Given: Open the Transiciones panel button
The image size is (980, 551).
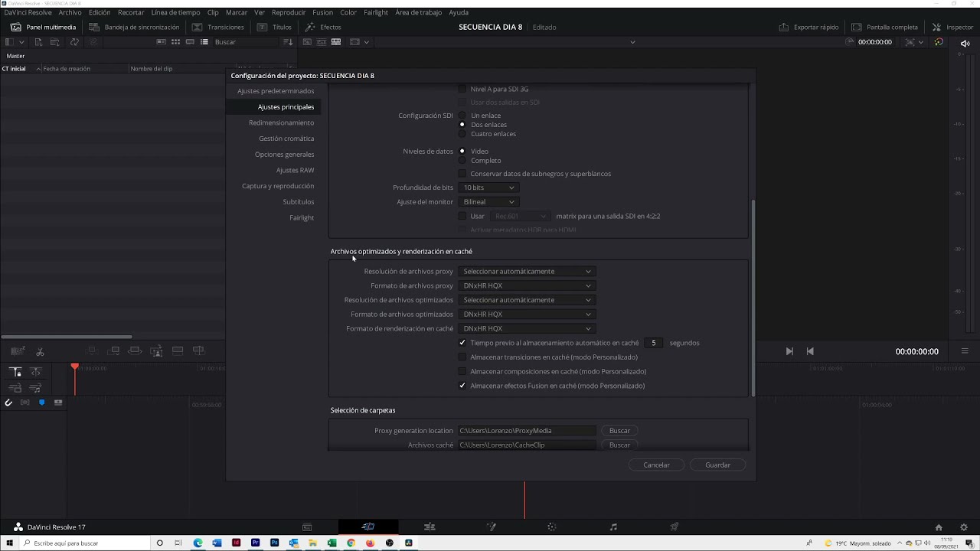Looking at the screenshot, I should click(x=218, y=27).
